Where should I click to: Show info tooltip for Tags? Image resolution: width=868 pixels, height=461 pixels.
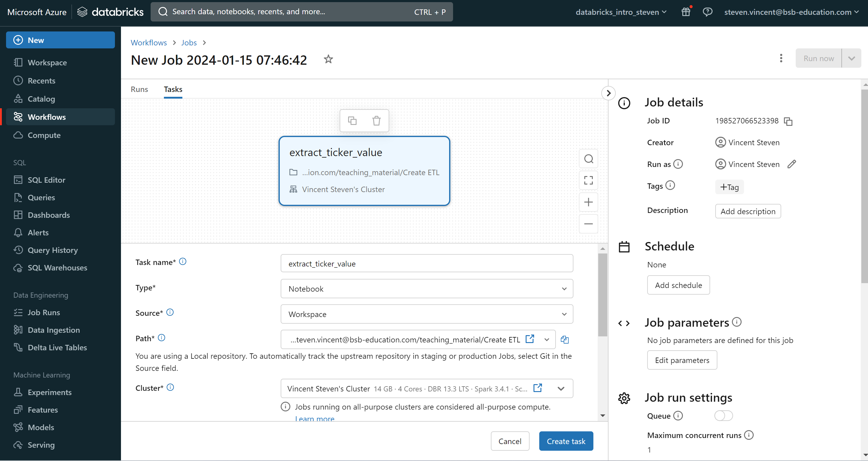tap(670, 185)
